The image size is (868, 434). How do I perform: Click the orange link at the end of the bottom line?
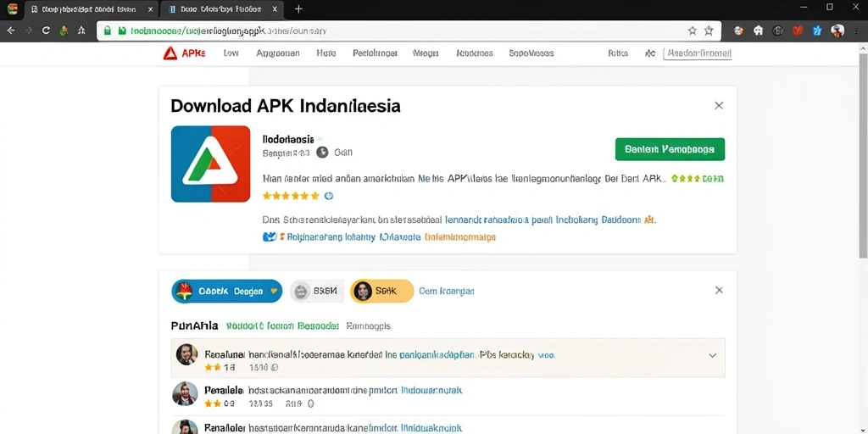click(x=460, y=237)
